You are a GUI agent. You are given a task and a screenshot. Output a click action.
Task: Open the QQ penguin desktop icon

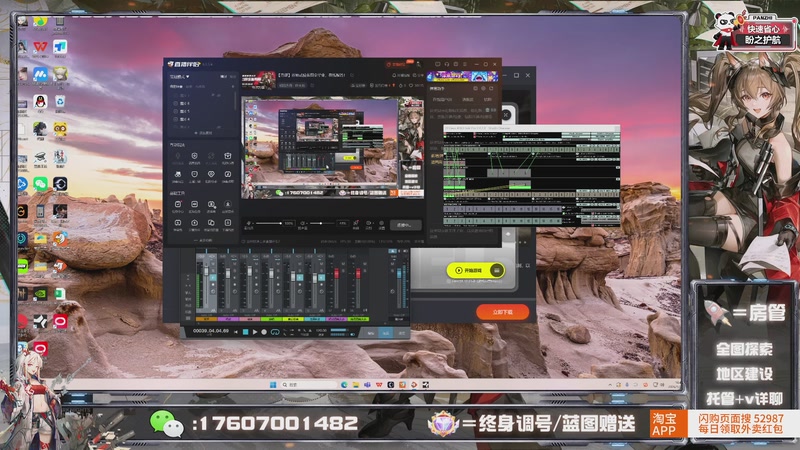pos(40,102)
